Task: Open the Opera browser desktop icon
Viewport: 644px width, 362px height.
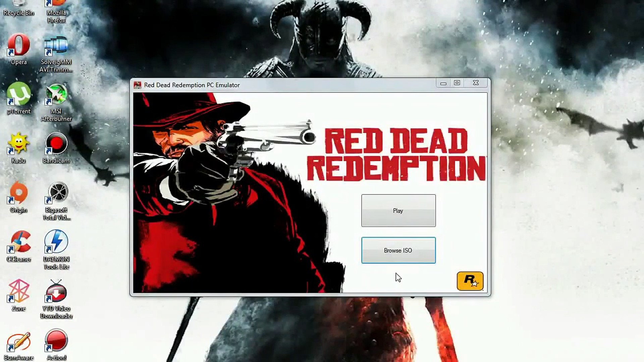Action: [x=19, y=46]
